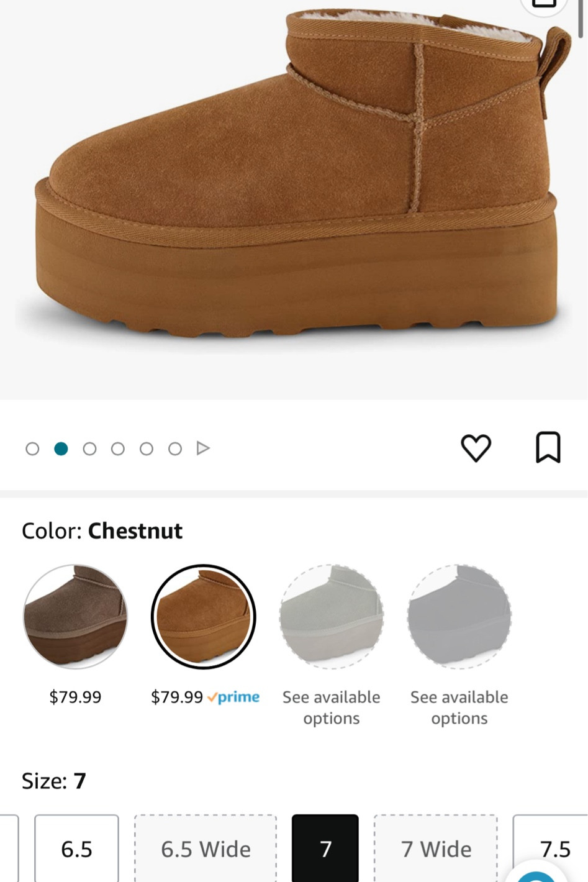
Task: Tap the prime badge under Chestnut price
Action: point(234,697)
